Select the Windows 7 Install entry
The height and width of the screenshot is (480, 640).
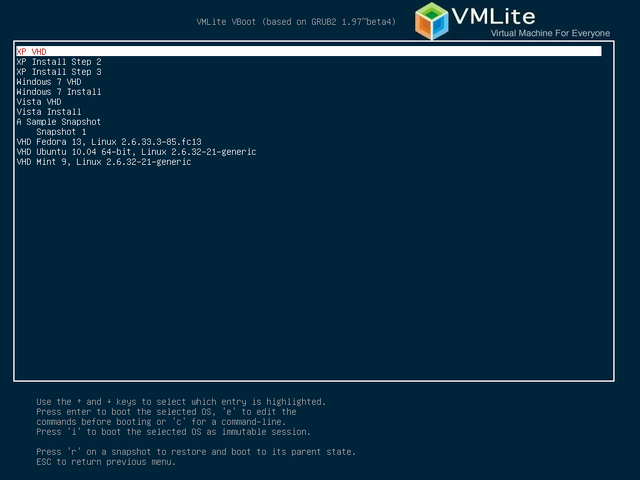point(59,92)
